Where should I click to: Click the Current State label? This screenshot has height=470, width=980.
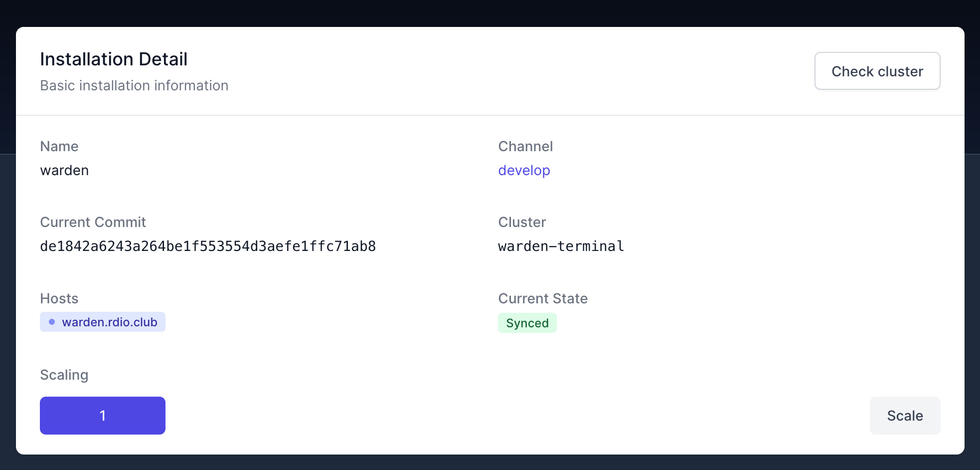pyautogui.click(x=543, y=298)
